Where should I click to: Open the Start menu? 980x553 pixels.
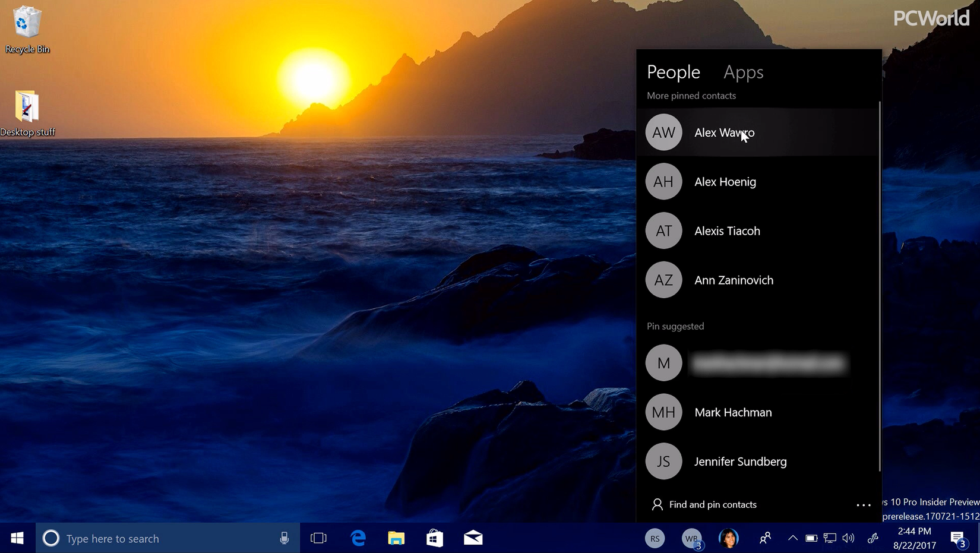17,538
